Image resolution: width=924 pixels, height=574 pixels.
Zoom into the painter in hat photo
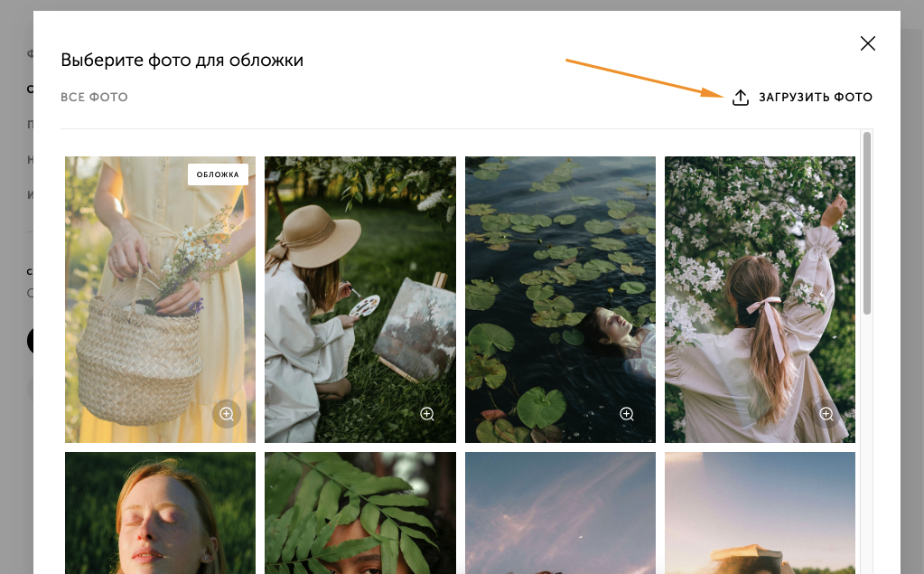coord(427,414)
